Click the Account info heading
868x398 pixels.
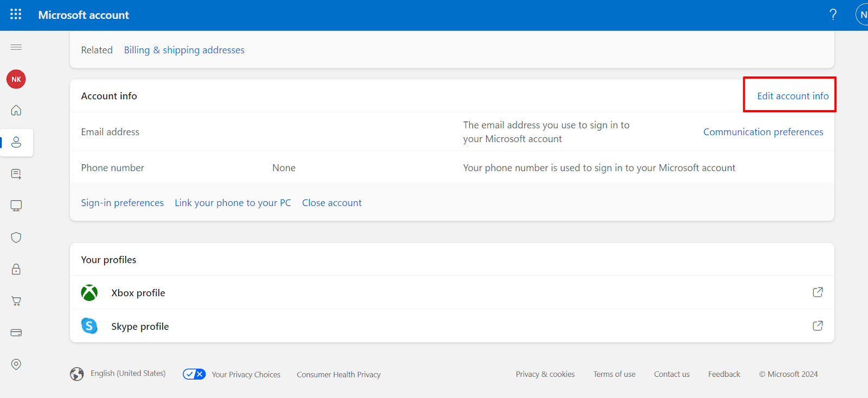point(109,96)
